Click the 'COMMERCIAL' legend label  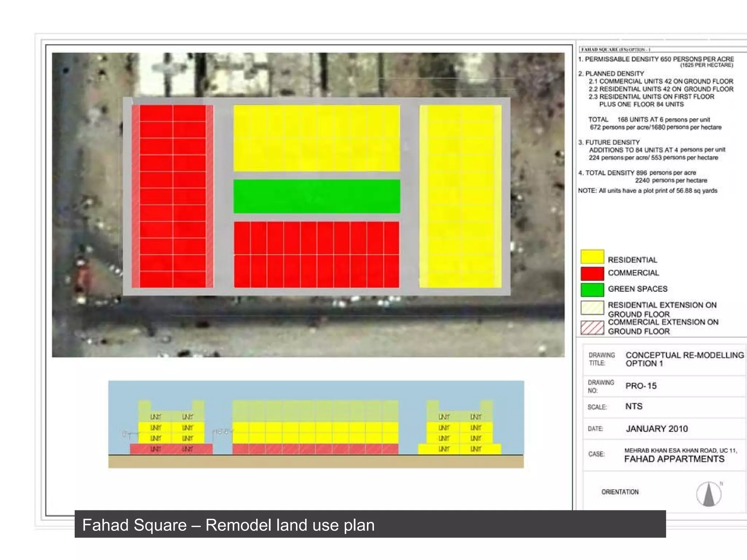(634, 273)
